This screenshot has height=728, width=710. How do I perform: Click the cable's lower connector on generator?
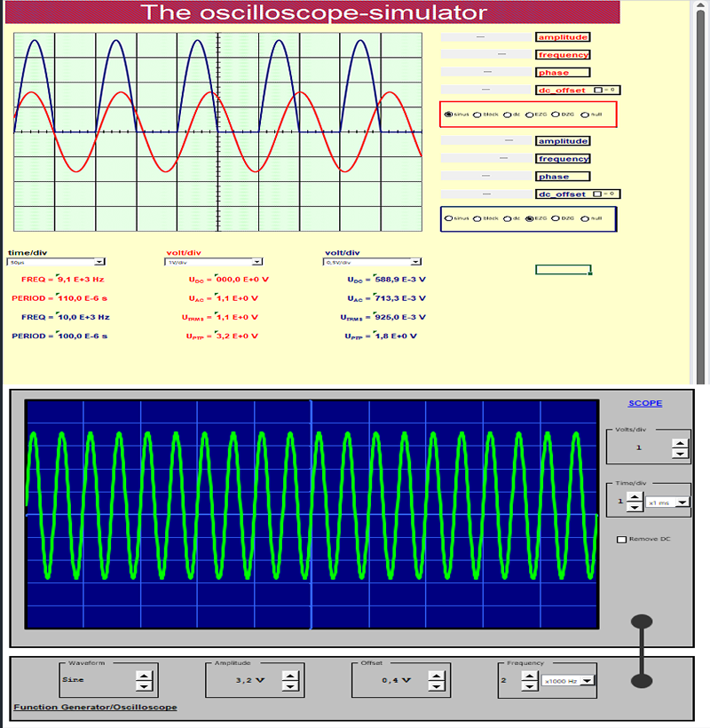642,681
